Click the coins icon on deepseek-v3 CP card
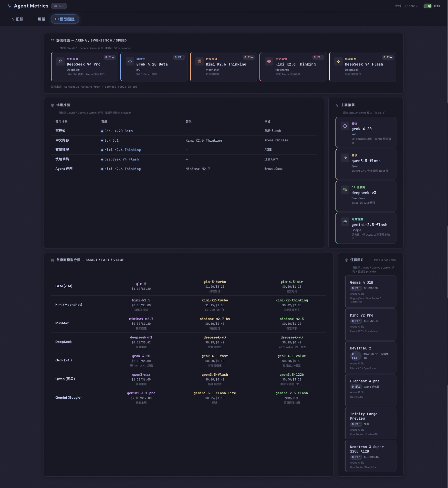The width and height of the screenshot is (448, 488). pos(345,190)
